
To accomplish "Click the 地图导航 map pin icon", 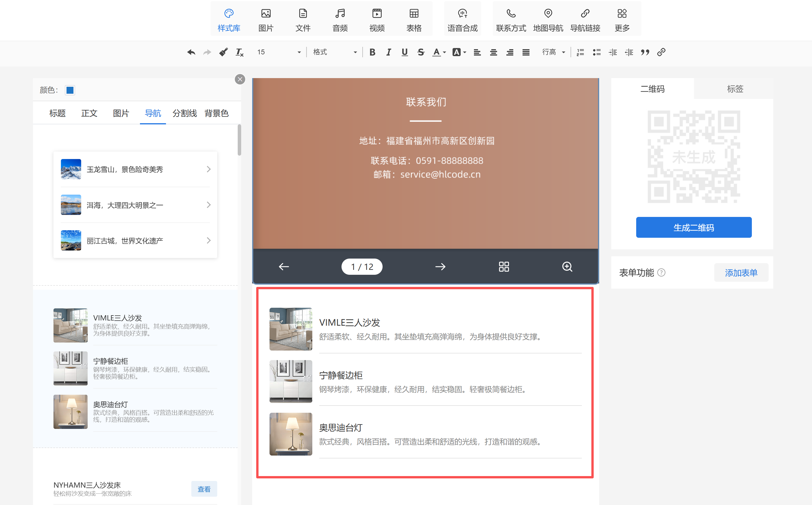I will [548, 14].
